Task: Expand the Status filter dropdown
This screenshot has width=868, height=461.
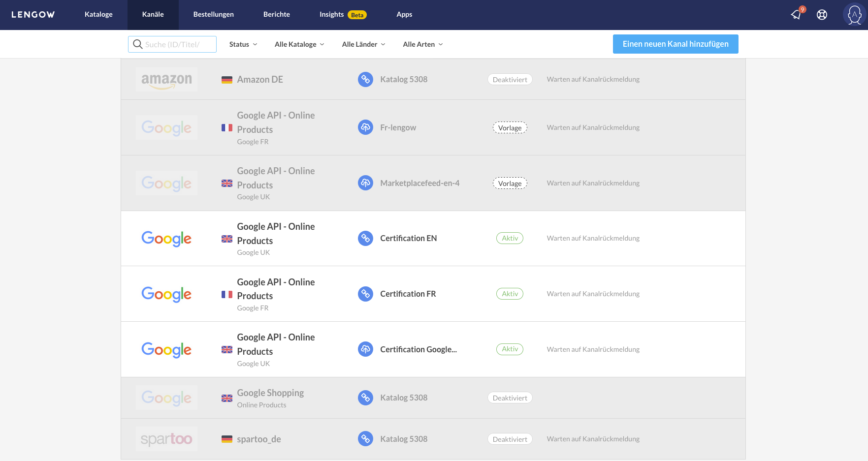Action: pos(243,44)
